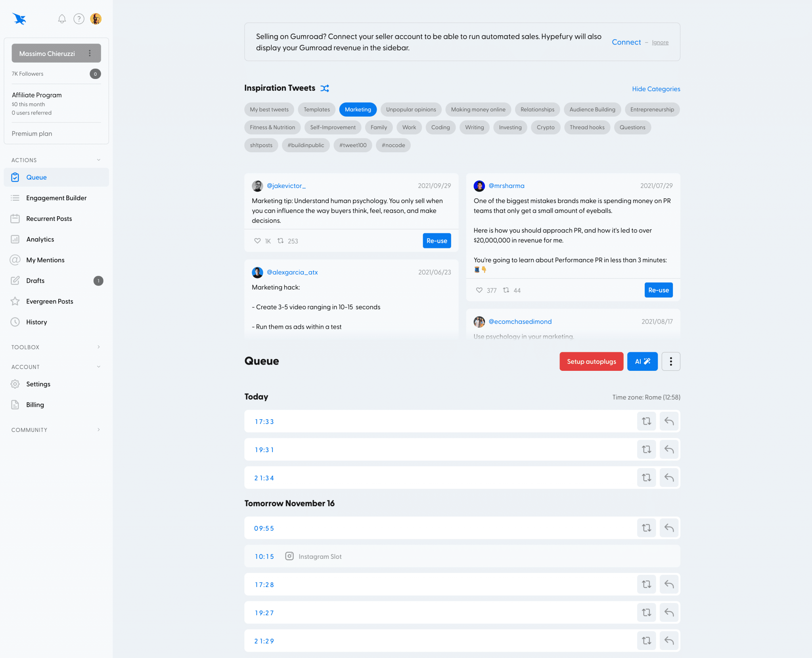Collapse the ACTIONS section
Image resolution: width=812 pixels, height=658 pixels.
[99, 160]
